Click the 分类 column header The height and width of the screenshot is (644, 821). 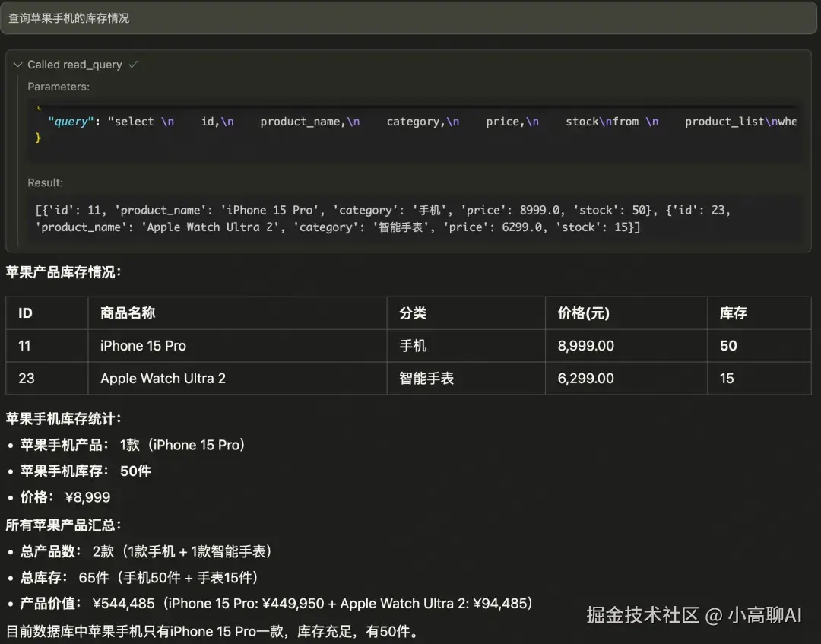click(413, 312)
